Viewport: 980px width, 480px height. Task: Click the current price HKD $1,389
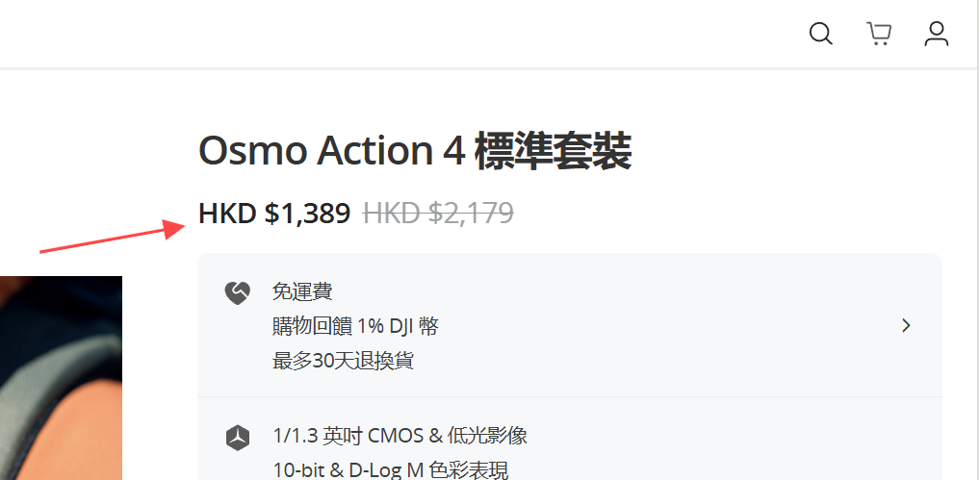[x=274, y=214]
